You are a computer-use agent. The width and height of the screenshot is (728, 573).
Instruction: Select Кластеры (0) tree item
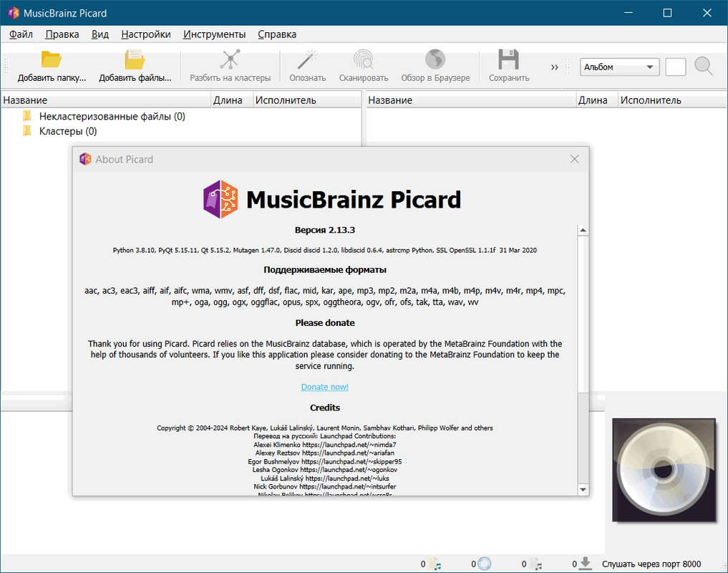pyautogui.click(x=68, y=131)
